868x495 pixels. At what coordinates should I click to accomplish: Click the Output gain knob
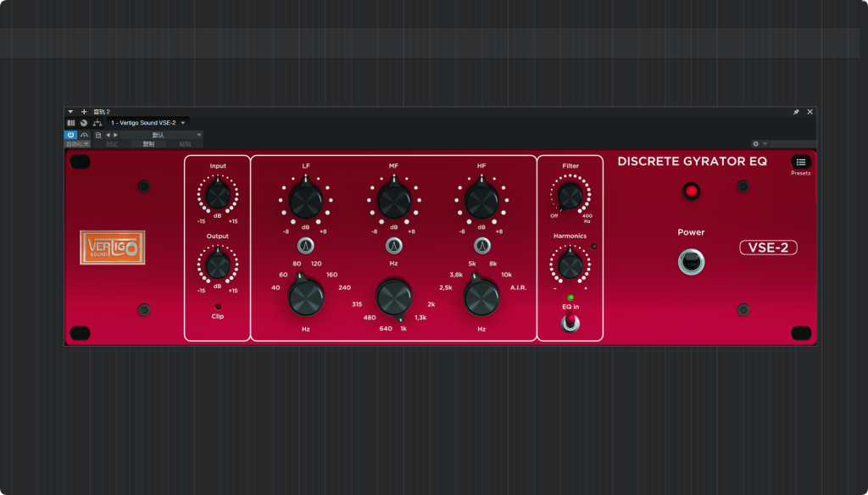(218, 265)
